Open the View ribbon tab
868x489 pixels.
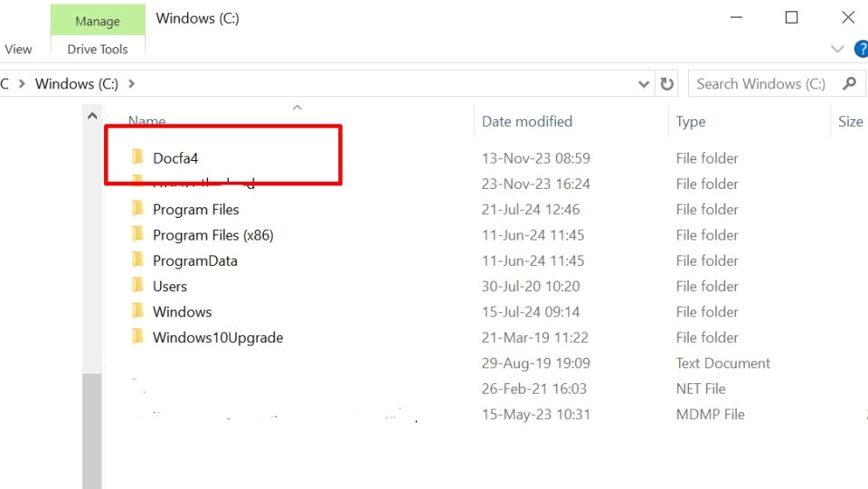click(18, 50)
